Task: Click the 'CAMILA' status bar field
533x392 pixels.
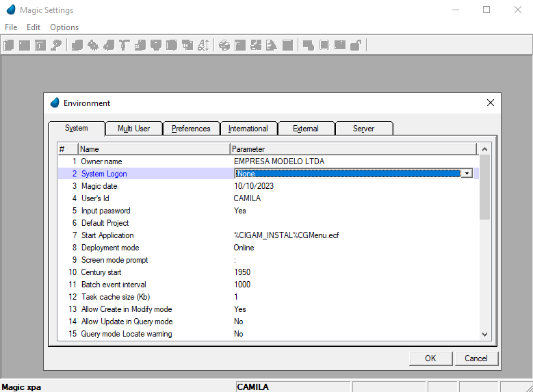Action: tap(293, 387)
